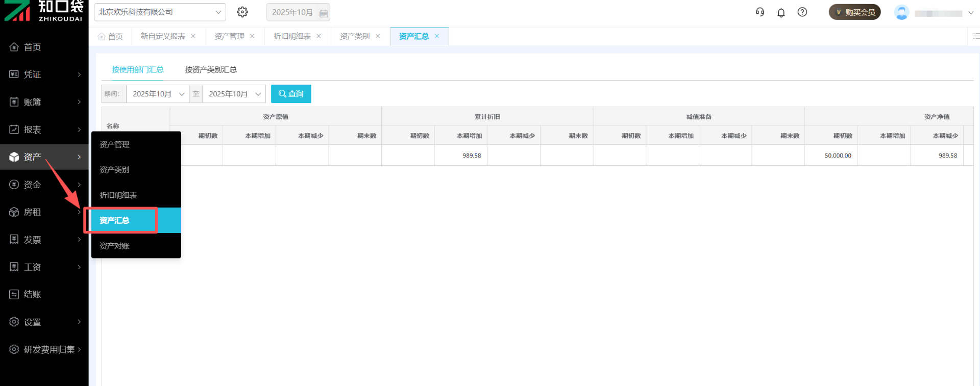Open the notifications bell
The width and height of the screenshot is (980, 386).
pos(781,12)
